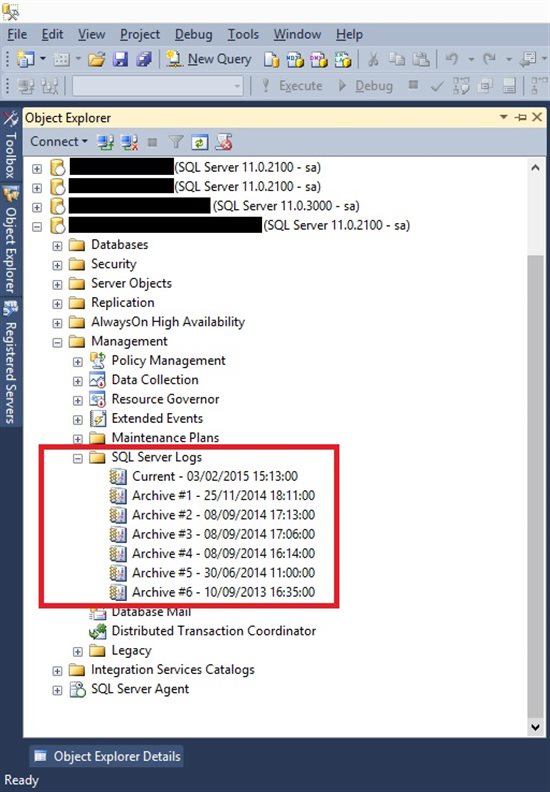Open the Registered Servers side tab
Viewport: 550px width, 792px height.
[x=10, y=363]
